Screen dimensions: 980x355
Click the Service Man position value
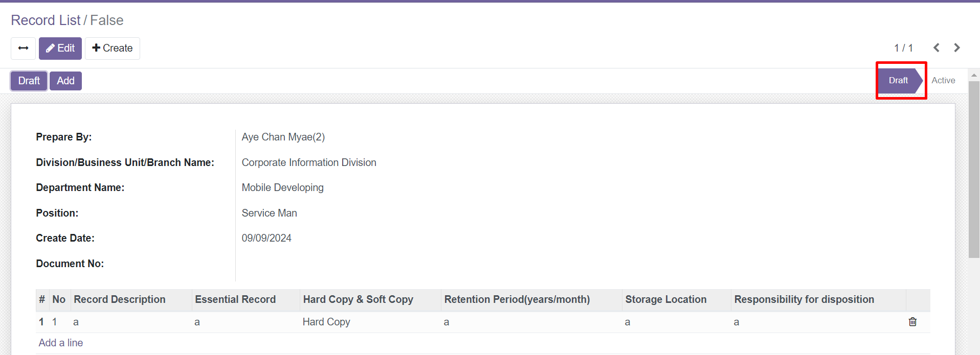270,213
